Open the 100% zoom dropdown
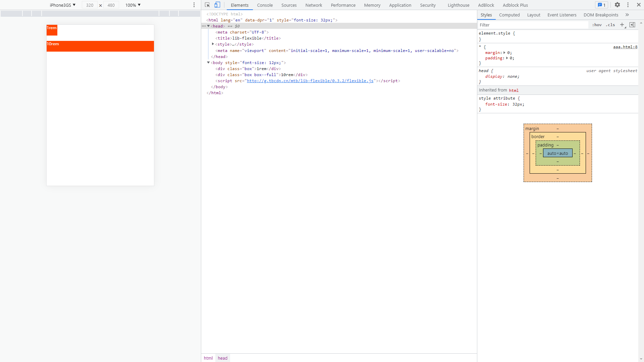Screen dimensions: 644x362 click(133, 5)
